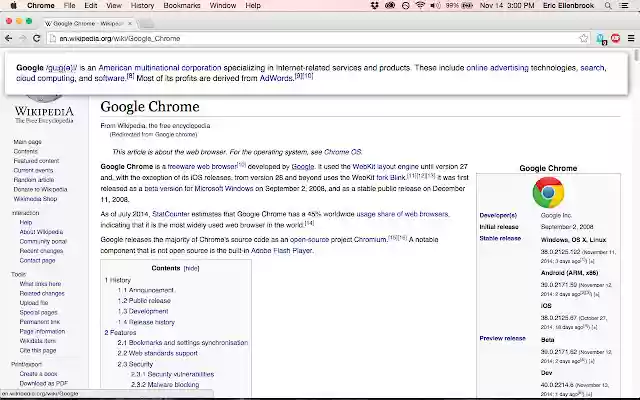The image size is (640, 400).
Task: Jump to '2.2 Web standards support' entry
Action: pos(158,353)
